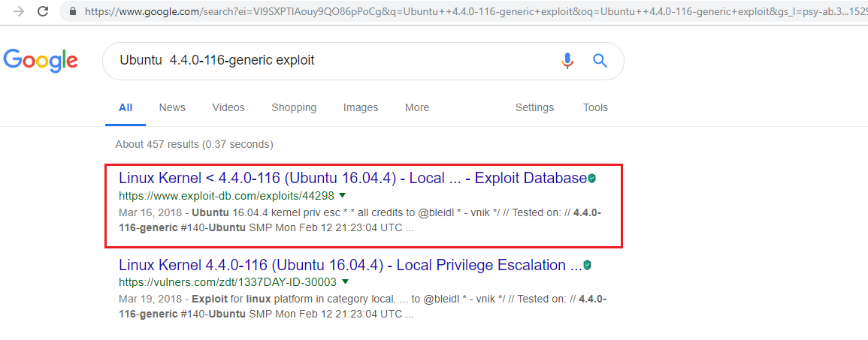Image resolution: width=868 pixels, height=340 pixels.
Task: Click into the Google search box
Action: (331, 61)
